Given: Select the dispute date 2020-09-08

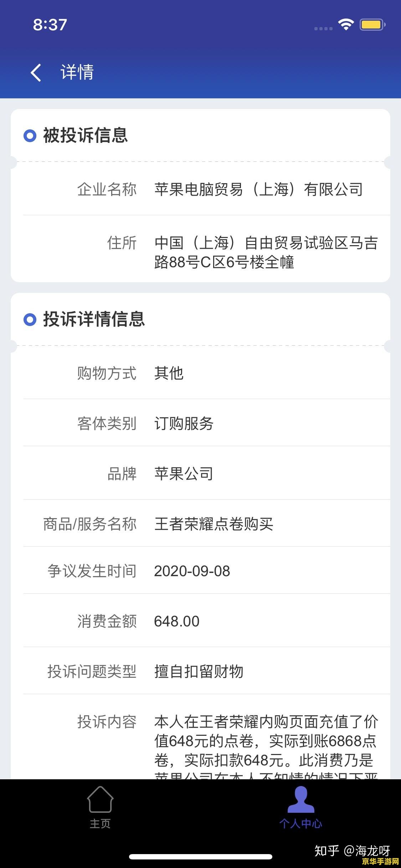Looking at the screenshot, I should pyautogui.click(x=192, y=571).
